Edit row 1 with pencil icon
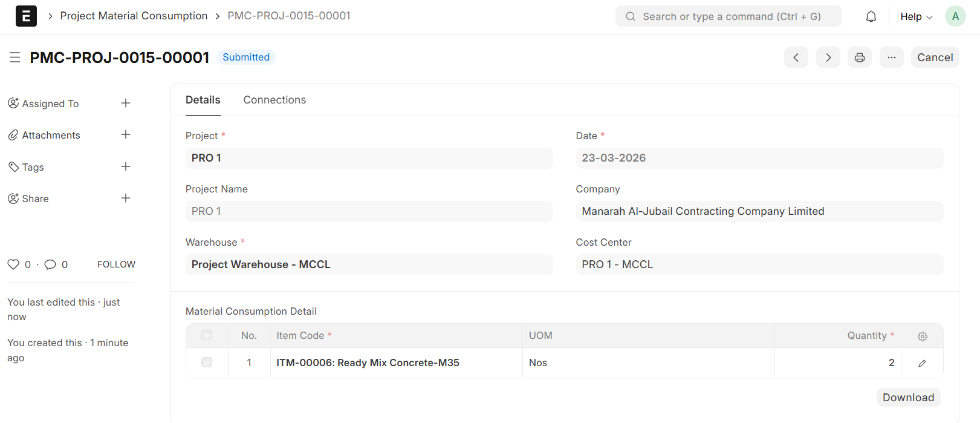 pos(922,363)
